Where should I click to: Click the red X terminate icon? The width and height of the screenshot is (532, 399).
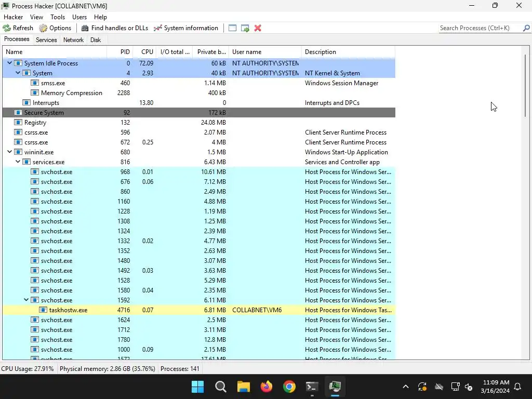[x=258, y=28]
